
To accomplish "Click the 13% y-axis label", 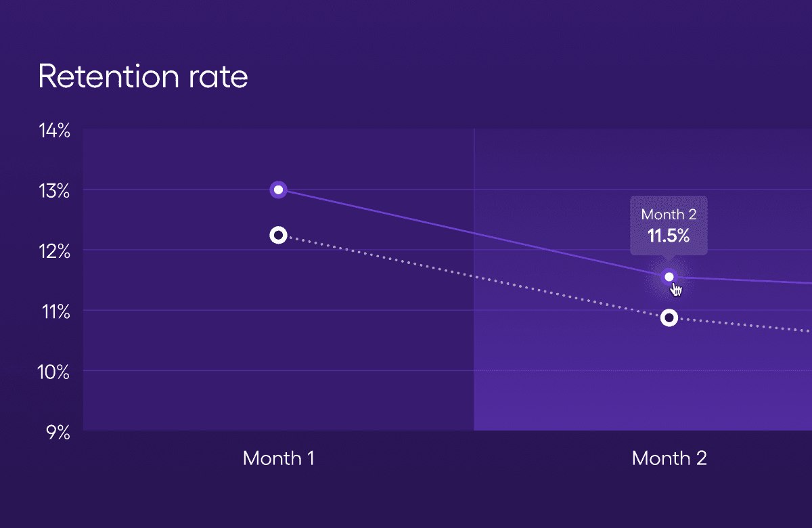I will [54, 191].
